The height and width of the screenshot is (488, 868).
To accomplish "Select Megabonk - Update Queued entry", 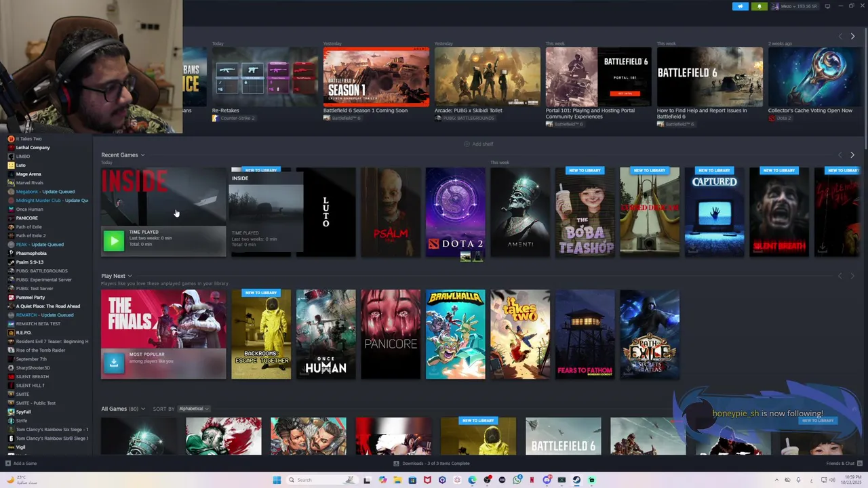I will click(x=46, y=192).
